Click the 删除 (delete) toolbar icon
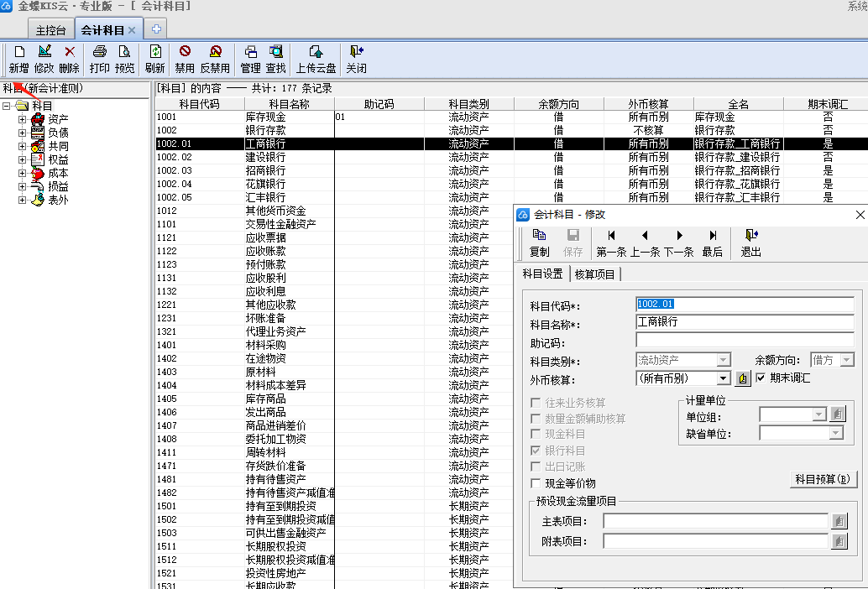The image size is (868, 589). 69,60
